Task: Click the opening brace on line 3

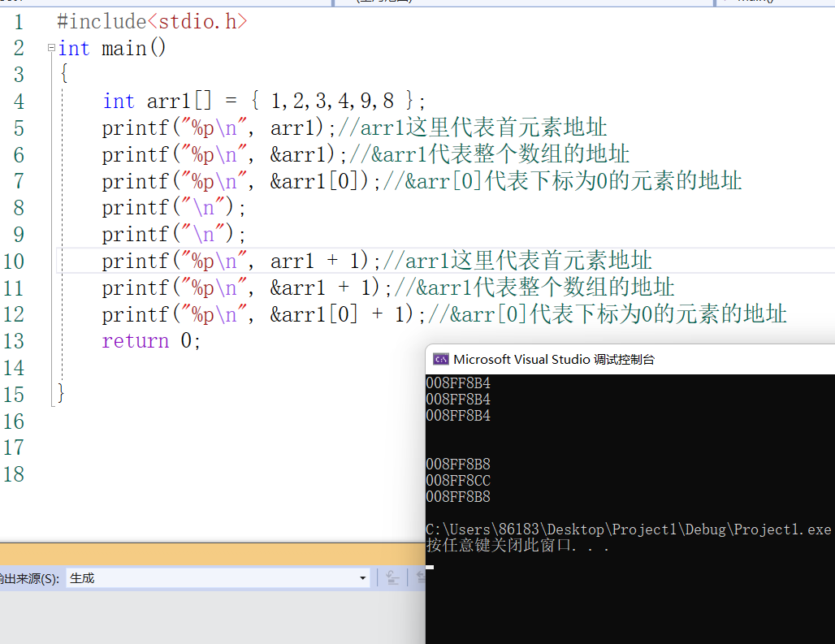Action: 64,73
